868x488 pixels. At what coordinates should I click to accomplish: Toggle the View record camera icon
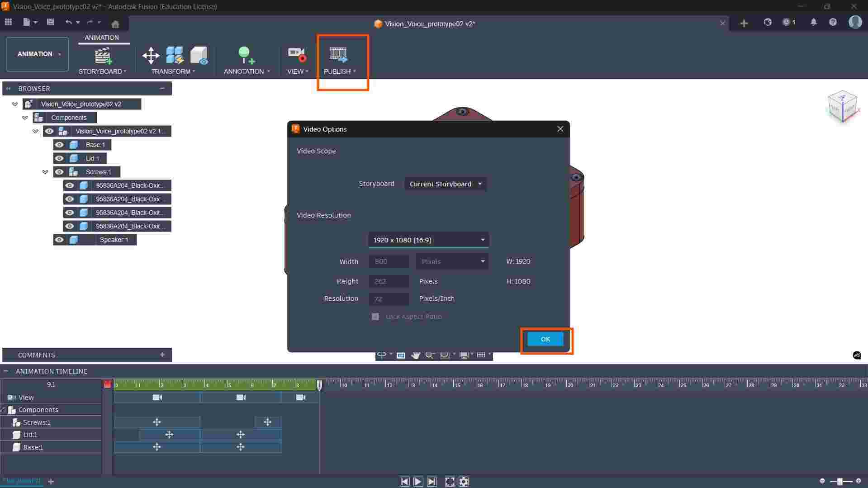point(297,55)
